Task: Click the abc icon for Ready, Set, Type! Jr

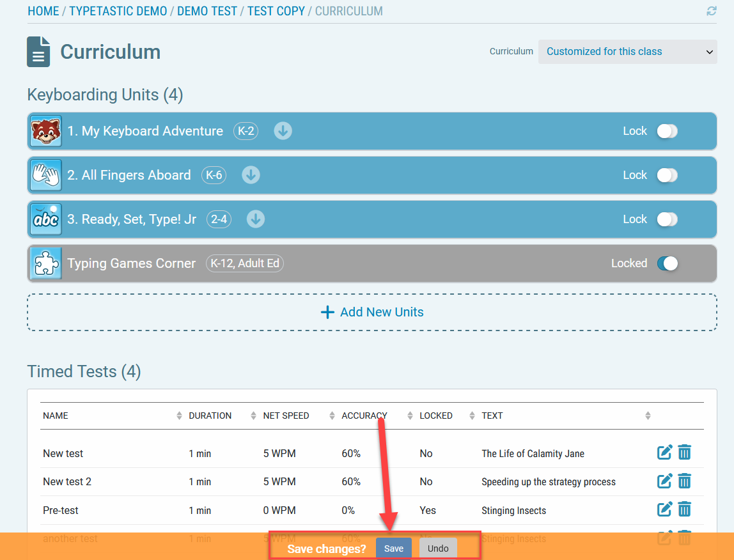Action: tap(45, 219)
